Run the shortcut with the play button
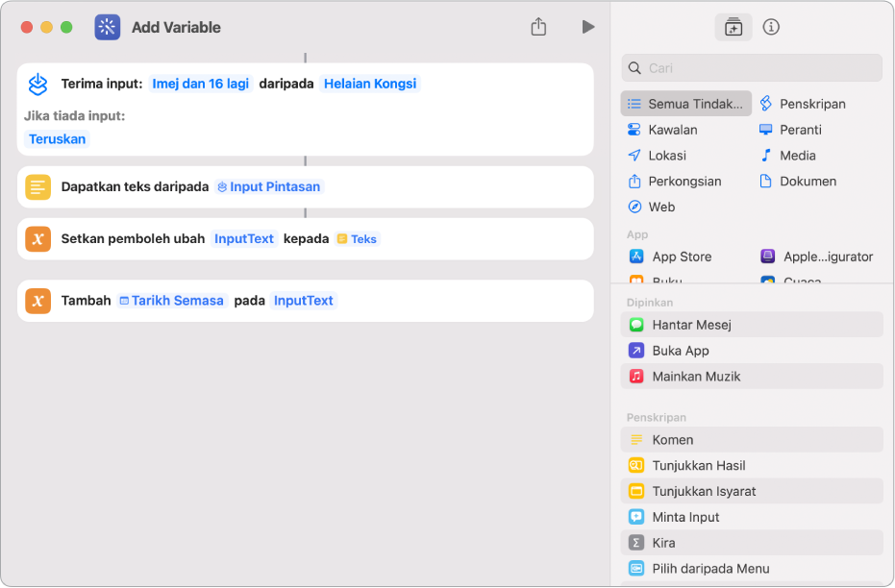This screenshot has width=895, height=588. click(x=587, y=27)
